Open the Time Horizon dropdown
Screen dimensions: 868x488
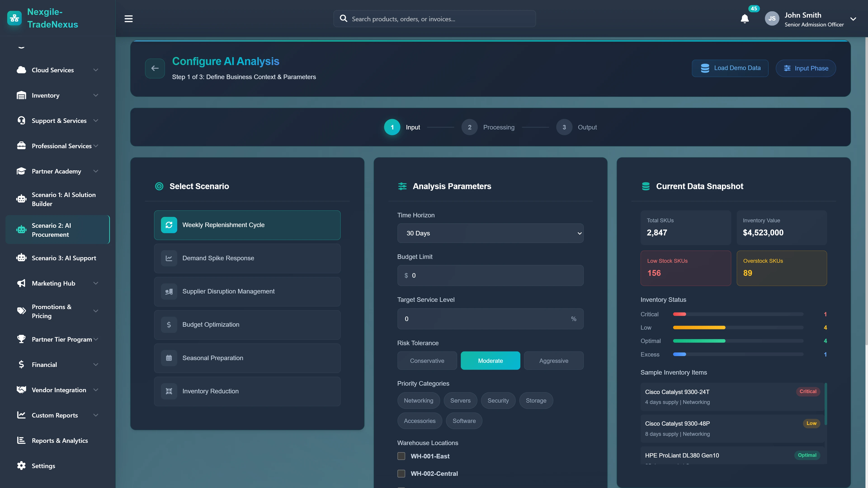pyautogui.click(x=490, y=233)
